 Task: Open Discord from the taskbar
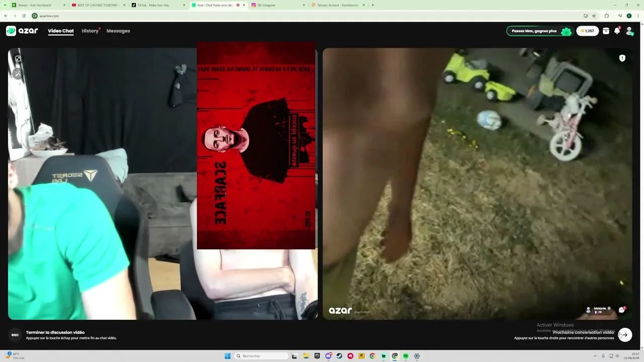(328, 356)
